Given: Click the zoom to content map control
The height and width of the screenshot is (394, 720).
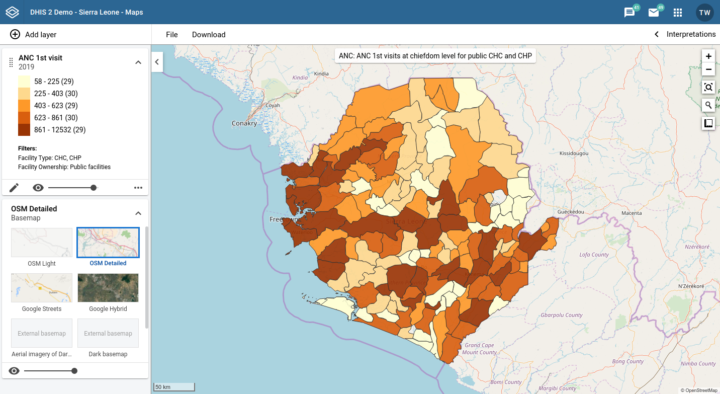Looking at the screenshot, I should [x=709, y=87].
